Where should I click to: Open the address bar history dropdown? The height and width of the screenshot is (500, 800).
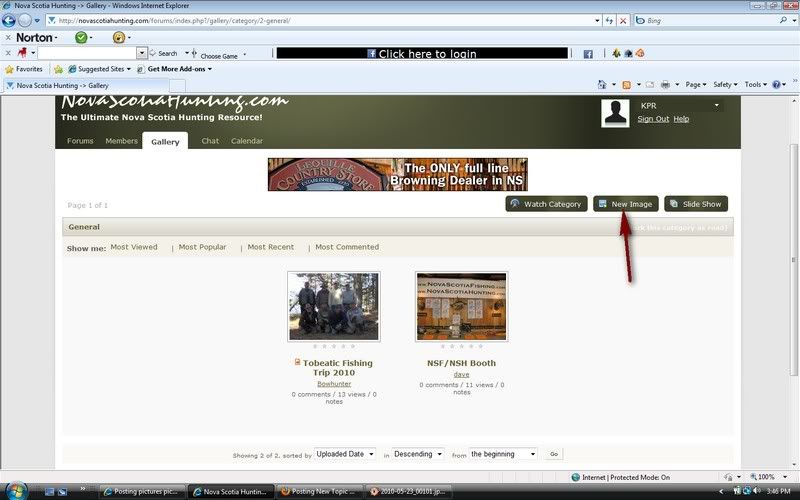point(597,21)
